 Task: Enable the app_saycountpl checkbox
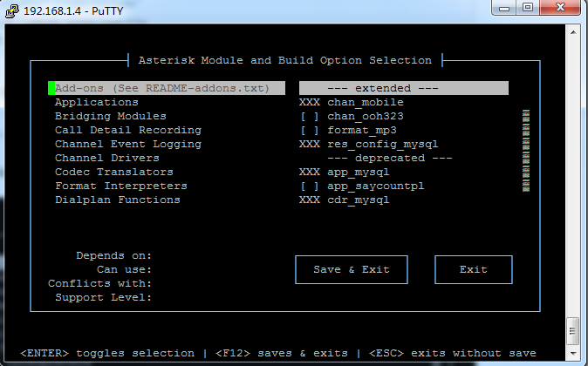pos(310,186)
